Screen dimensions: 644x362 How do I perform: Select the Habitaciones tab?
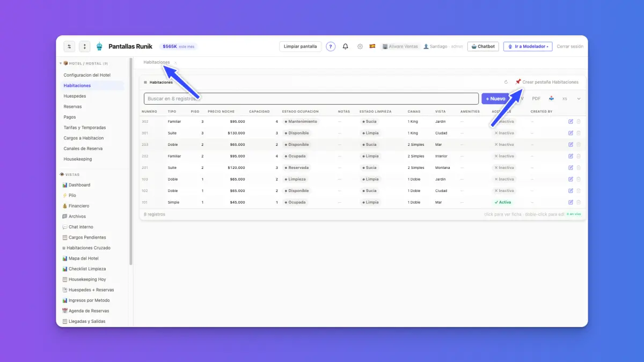[157, 62]
